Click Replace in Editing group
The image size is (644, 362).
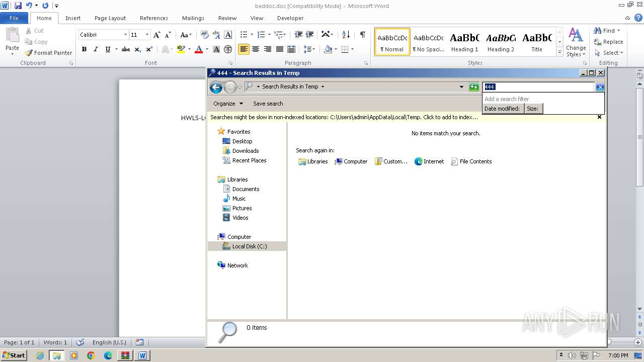click(609, 42)
